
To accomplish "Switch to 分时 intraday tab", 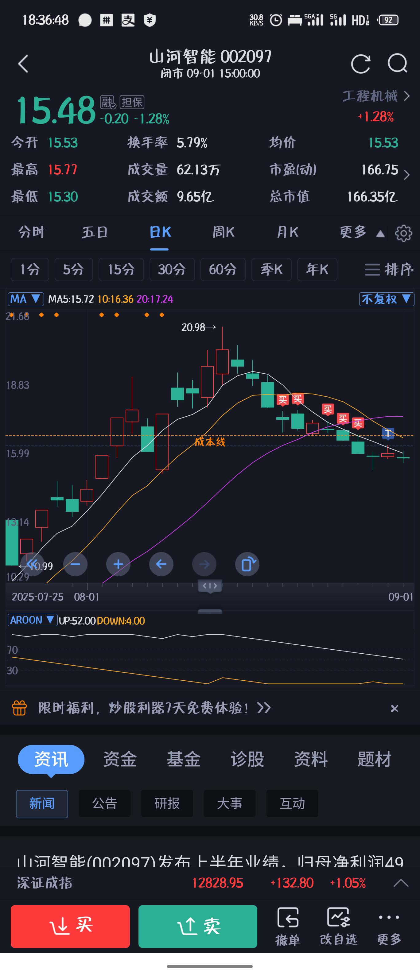I will click(x=32, y=232).
